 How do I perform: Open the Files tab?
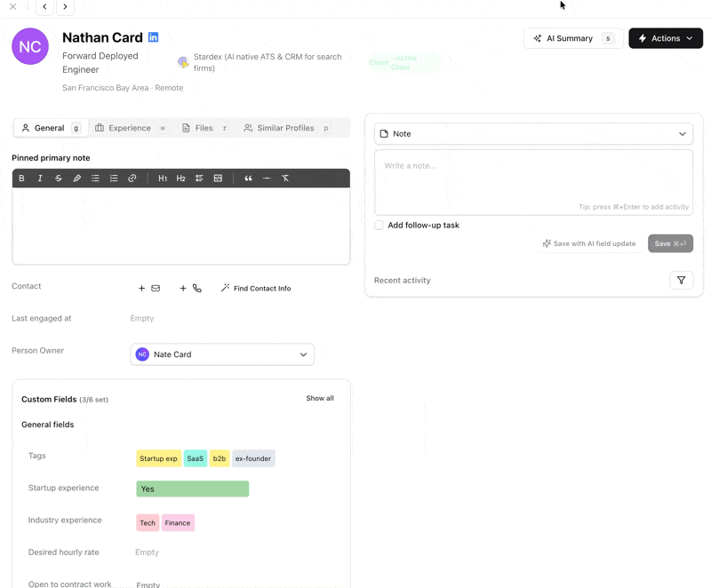pyautogui.click(x=204, y=128)
